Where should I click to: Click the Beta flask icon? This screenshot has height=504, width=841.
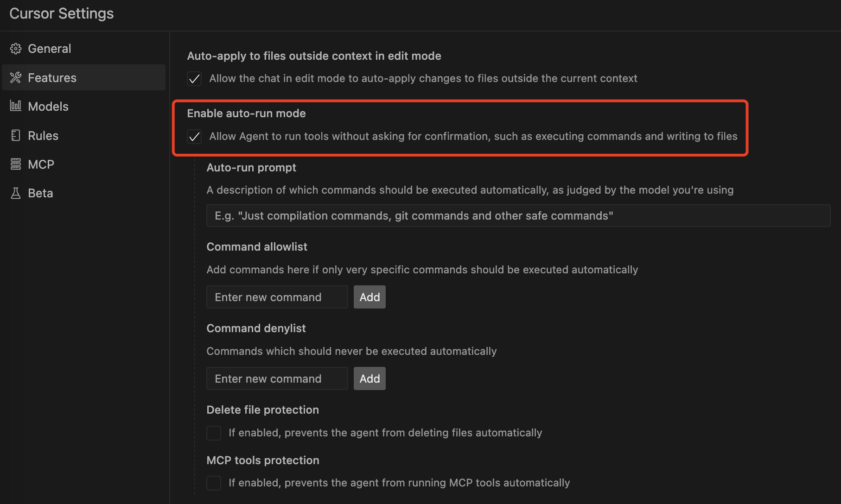16,193
